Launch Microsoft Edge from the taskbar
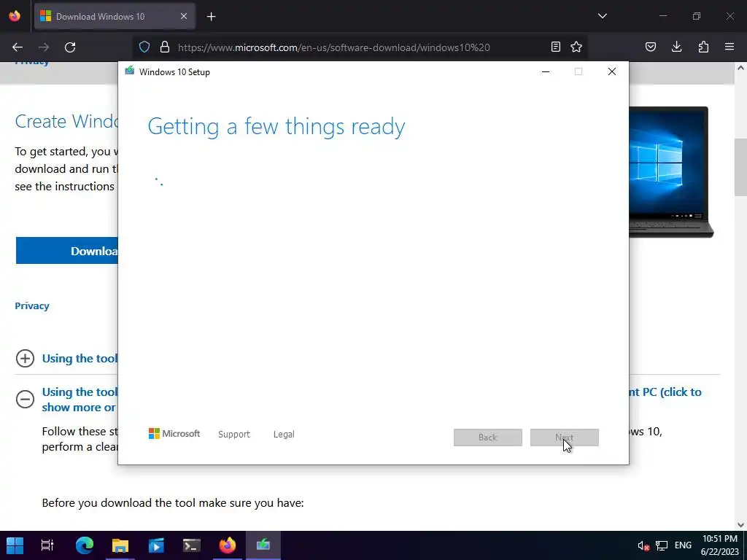Viewport: 747px width, 560px height. pos(85,545)
